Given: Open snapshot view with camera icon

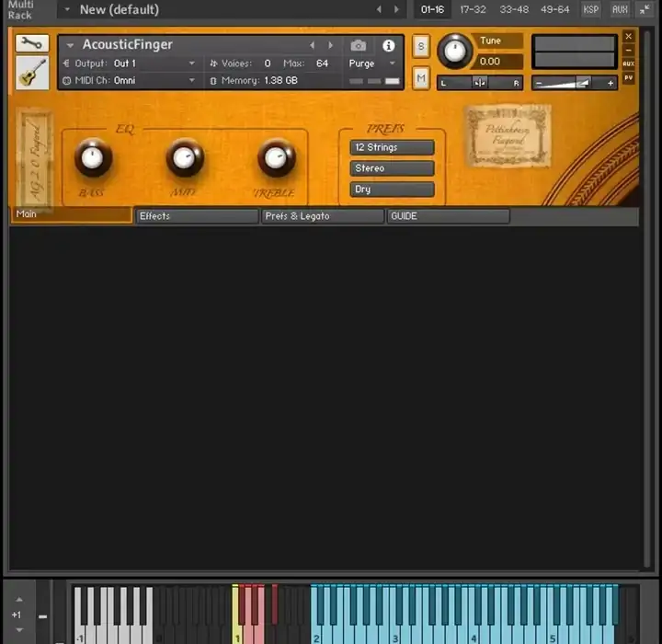Looking at the screenshot, I should coord(359,45).
